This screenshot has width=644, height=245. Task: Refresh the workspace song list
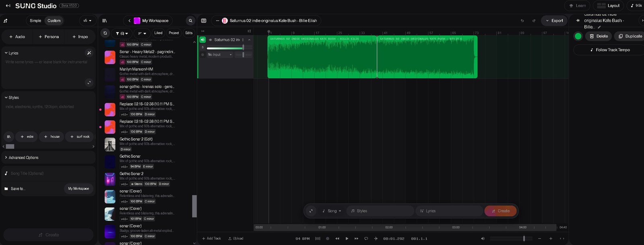coord(105,33)
